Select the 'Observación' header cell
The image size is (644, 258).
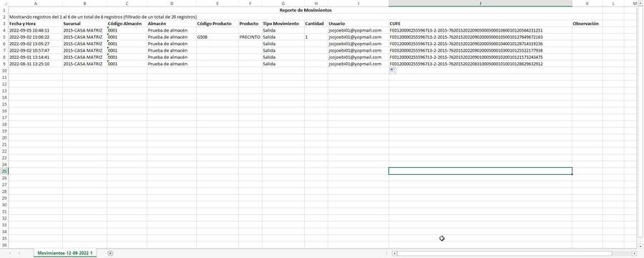pyautogui.click(x=587, y=24)
